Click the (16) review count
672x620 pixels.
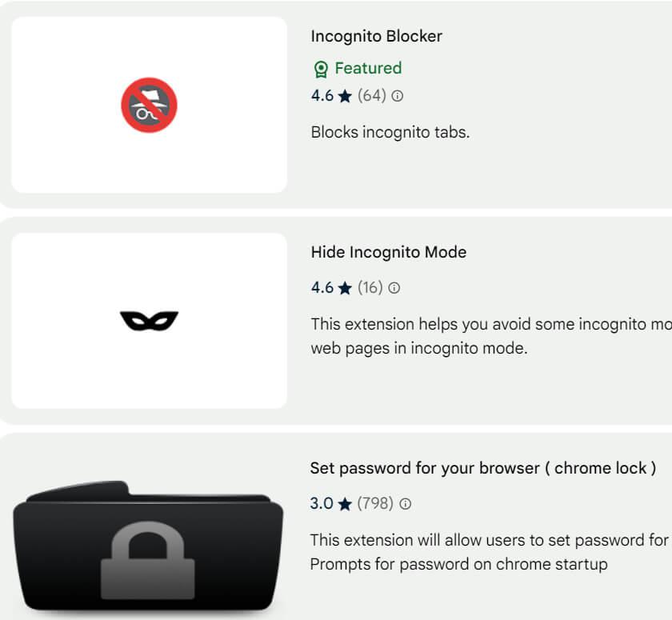370,288
